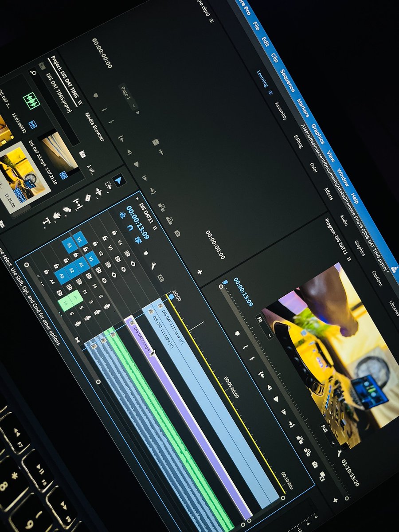
Task: Click the timeline playhead at ruler start
Action: [x=171, y=296]
